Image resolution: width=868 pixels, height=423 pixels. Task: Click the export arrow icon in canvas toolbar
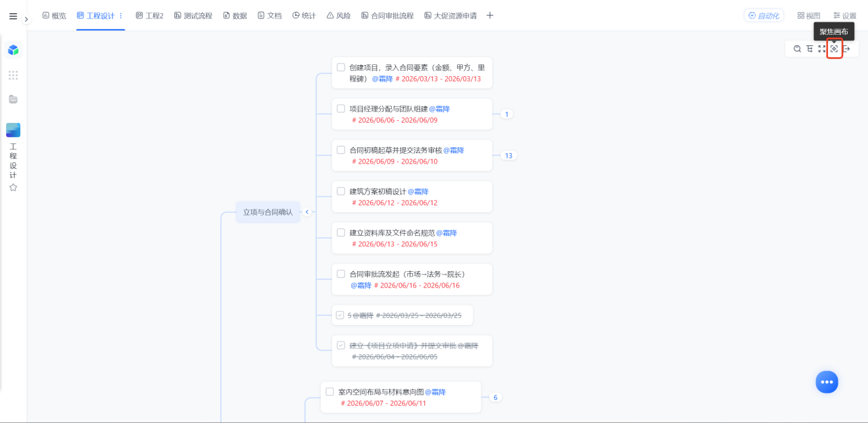(847, 49)
